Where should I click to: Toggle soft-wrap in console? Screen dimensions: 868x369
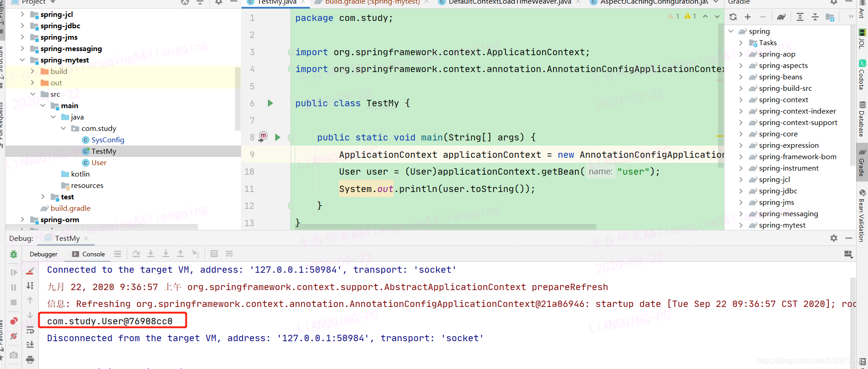30,330
